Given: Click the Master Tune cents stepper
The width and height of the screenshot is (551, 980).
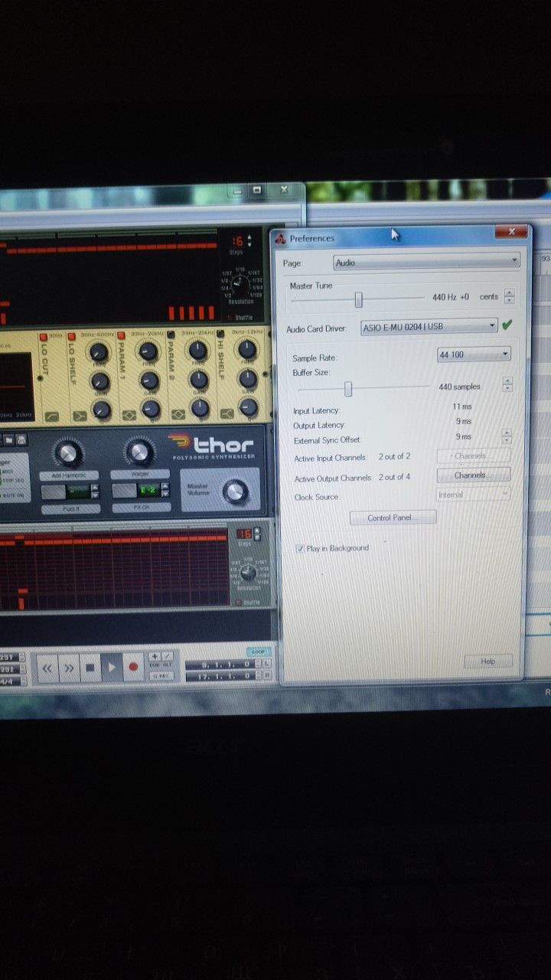Looking at the screenshot, I should [509, 296].
